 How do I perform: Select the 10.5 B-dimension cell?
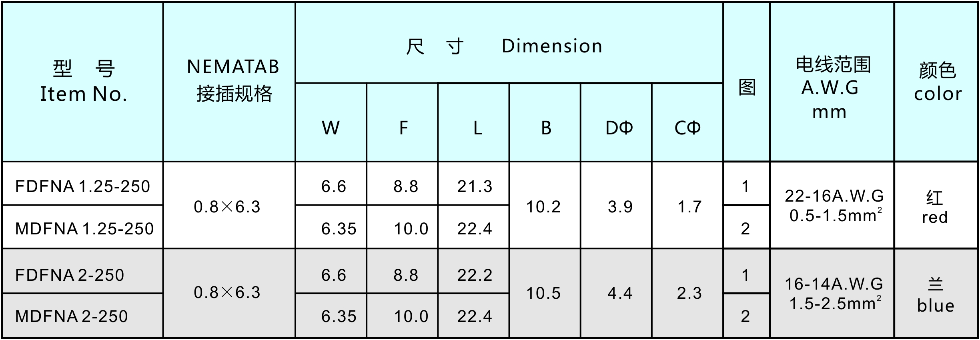tap(543, 294)
